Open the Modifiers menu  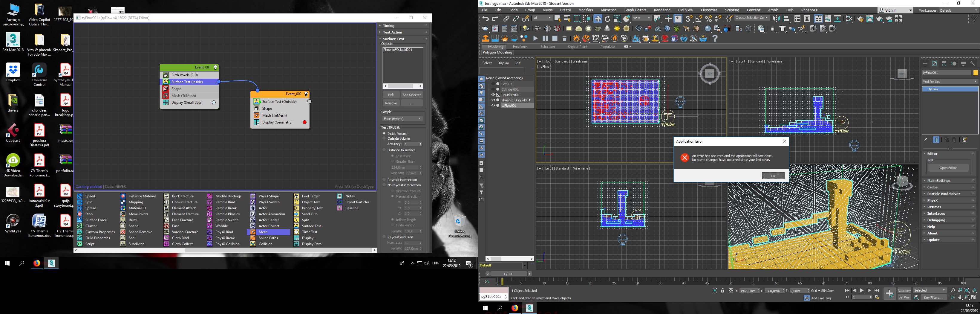586,10
